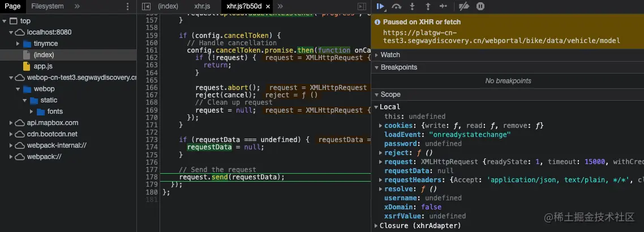Image resolution: width=644 pixels, height=232 pixels.
Task: Open the xhr.js editor tab
Action: click(202, 6)
